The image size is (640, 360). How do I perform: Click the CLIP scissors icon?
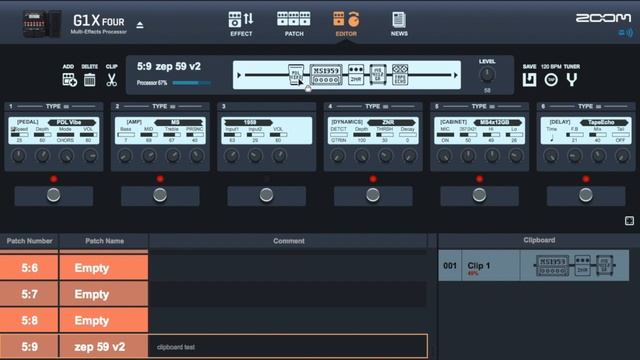(111, 80)
